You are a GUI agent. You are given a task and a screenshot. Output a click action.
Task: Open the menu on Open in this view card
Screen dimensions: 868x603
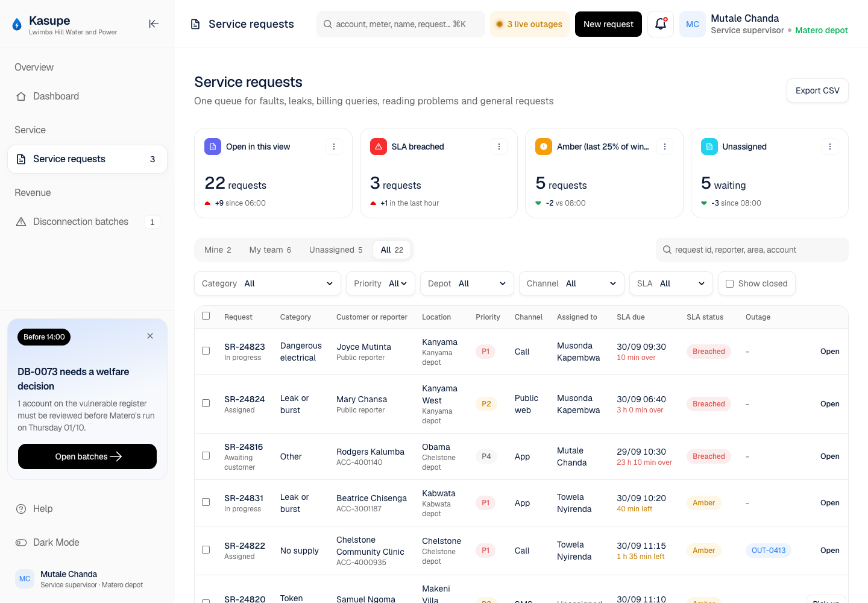(x=333, y=147)
